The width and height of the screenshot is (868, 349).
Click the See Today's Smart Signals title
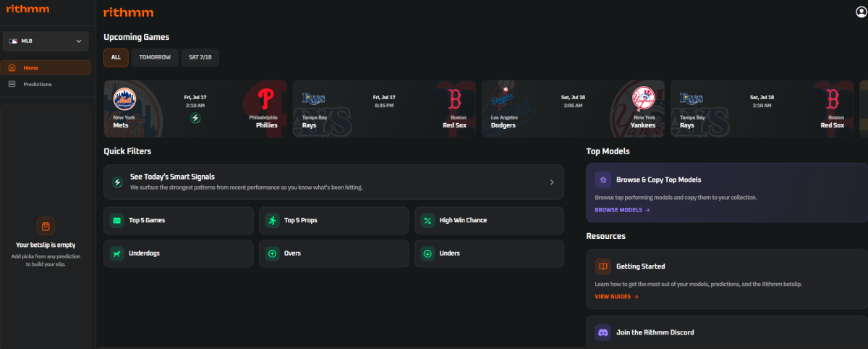click(x=172, y=177)
